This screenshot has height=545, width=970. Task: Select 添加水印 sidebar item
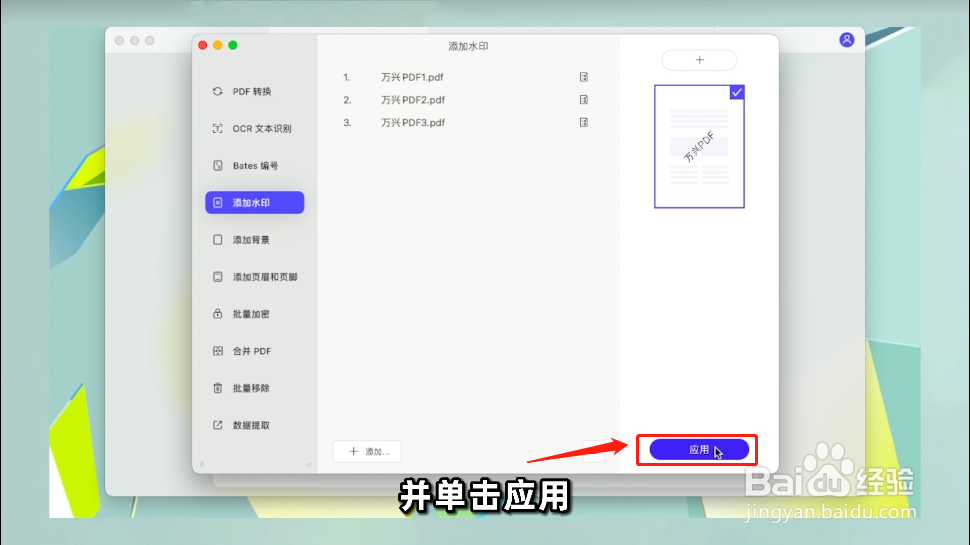pos(254,202)
